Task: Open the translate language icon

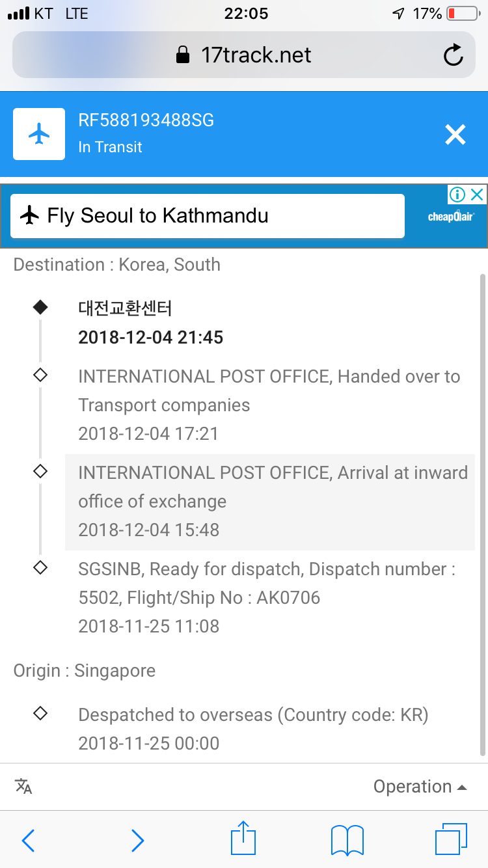Action: coord(23,786)
